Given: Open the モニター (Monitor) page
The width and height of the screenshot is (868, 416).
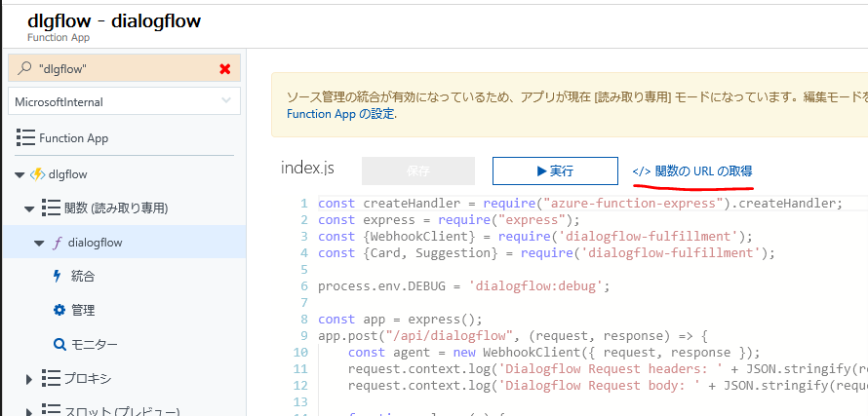Looking at the screenshot, I should [x=94, y=346].
